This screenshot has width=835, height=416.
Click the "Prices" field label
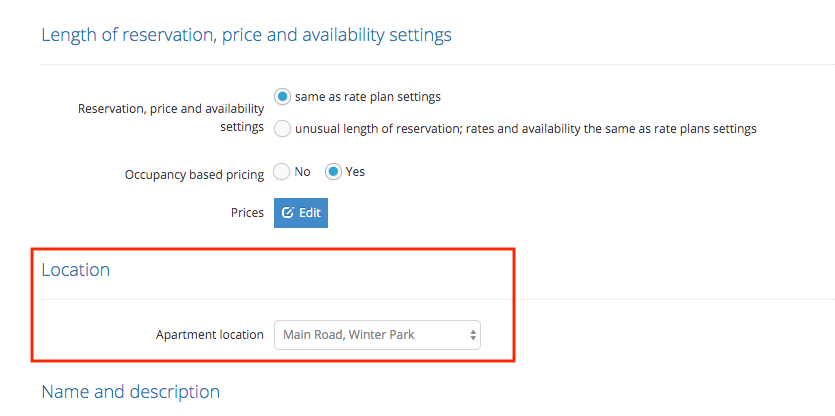tap(247, 213)
